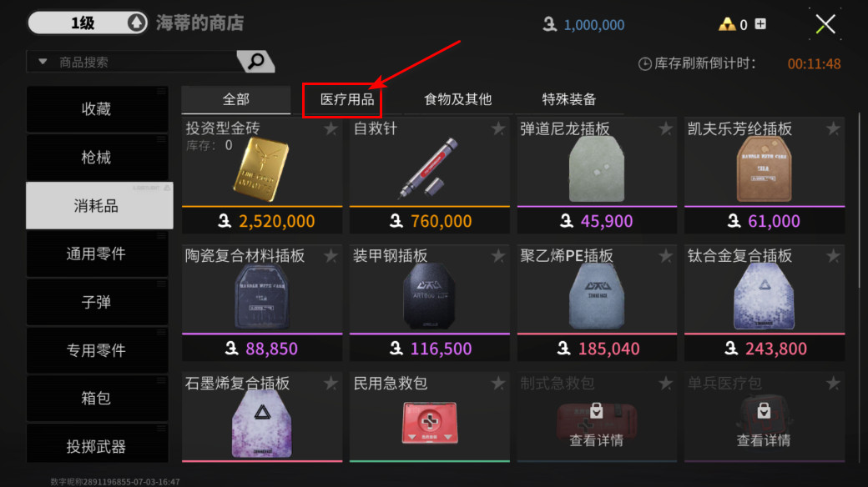The height and width of the screenshot is (487, 868).
Task: Click the gold triangle currency icon
Action: (x=727, y=24)
